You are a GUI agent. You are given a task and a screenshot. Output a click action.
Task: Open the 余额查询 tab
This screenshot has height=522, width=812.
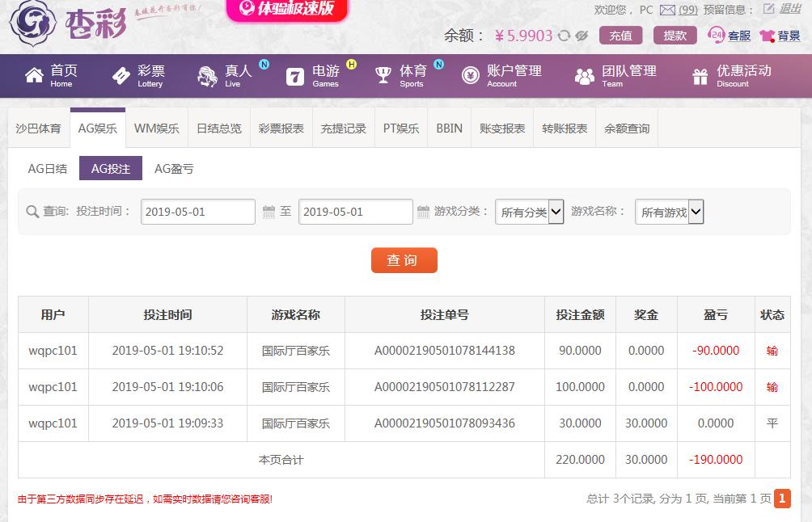627,128
